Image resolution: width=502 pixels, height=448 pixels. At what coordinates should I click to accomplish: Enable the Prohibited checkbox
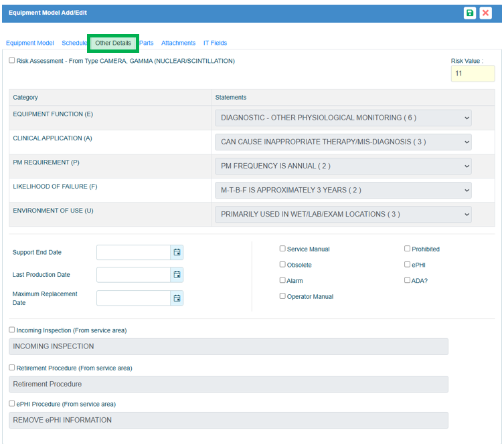[407, 249]
